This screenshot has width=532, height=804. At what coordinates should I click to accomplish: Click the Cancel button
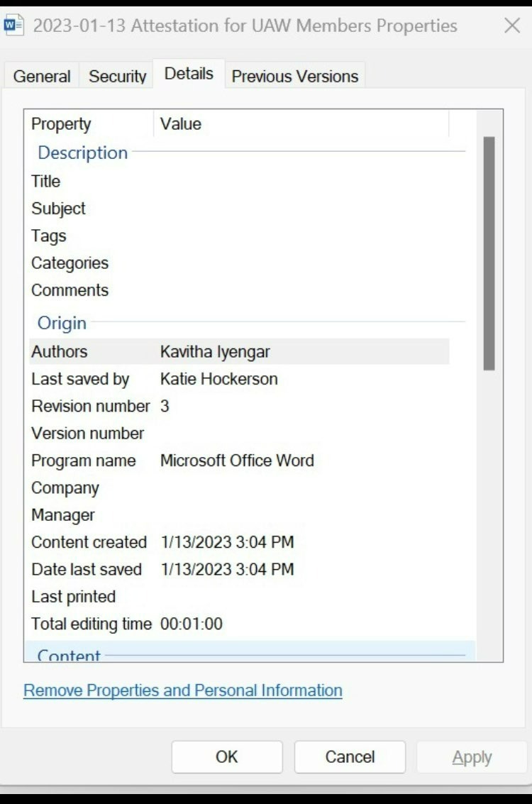(x=350, y=757)
